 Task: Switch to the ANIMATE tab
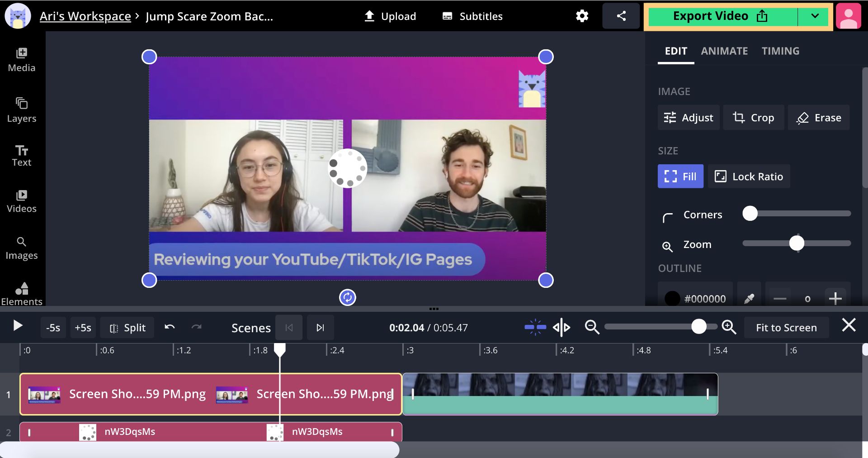[724, 51]
